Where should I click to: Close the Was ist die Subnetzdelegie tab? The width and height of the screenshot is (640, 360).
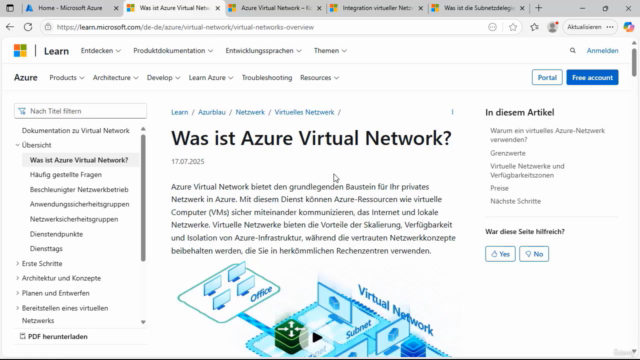coord(522,8)
